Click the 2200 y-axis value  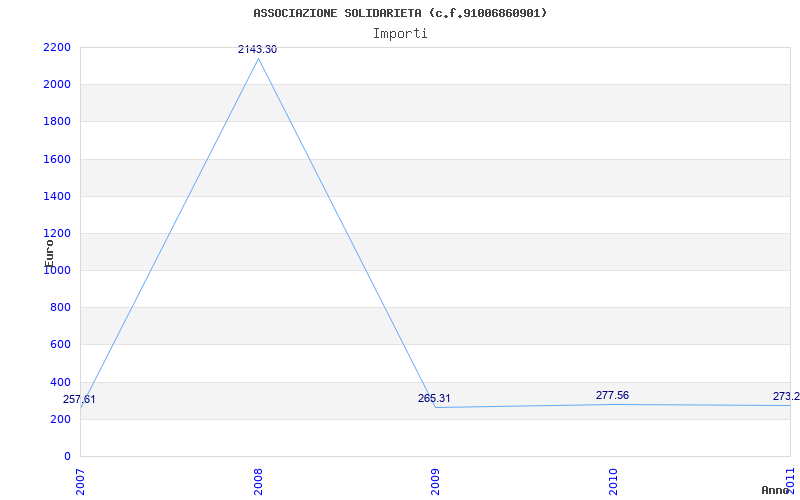pyautogui.click(x=57, y=47)
